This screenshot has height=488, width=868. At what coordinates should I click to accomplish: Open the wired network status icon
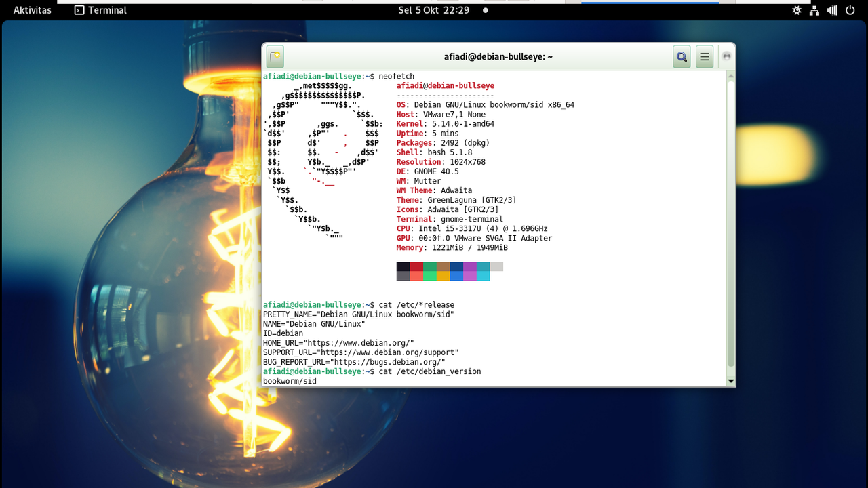[814, 10]
